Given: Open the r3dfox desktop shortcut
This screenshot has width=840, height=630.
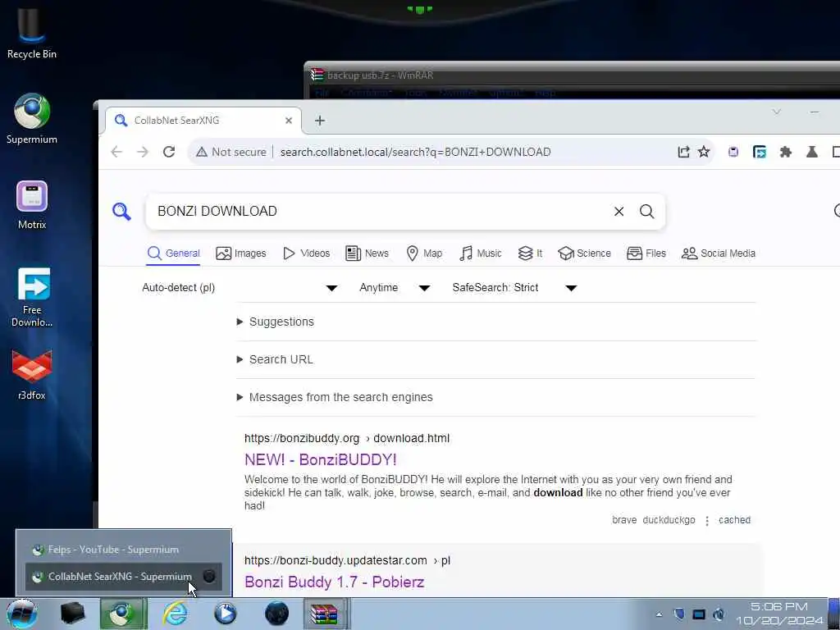Looking at the screenshot, I should (32, 375).
